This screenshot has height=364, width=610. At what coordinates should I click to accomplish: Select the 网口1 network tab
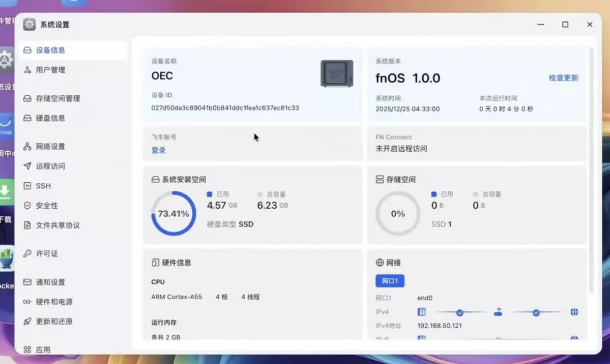coord(390,281)
